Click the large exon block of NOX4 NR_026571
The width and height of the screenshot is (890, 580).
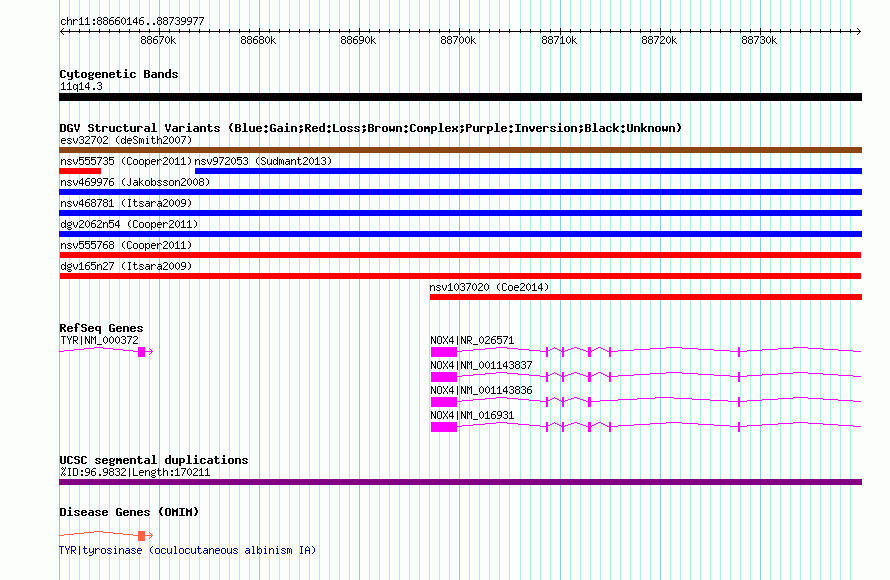click(444, 352)
